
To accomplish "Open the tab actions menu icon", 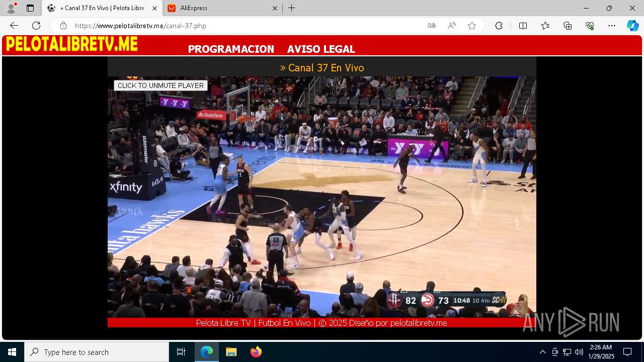I will 30,8.
